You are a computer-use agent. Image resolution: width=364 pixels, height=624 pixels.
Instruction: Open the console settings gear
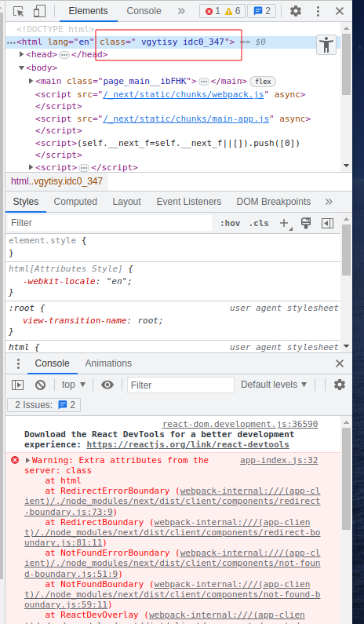point(340,385)
